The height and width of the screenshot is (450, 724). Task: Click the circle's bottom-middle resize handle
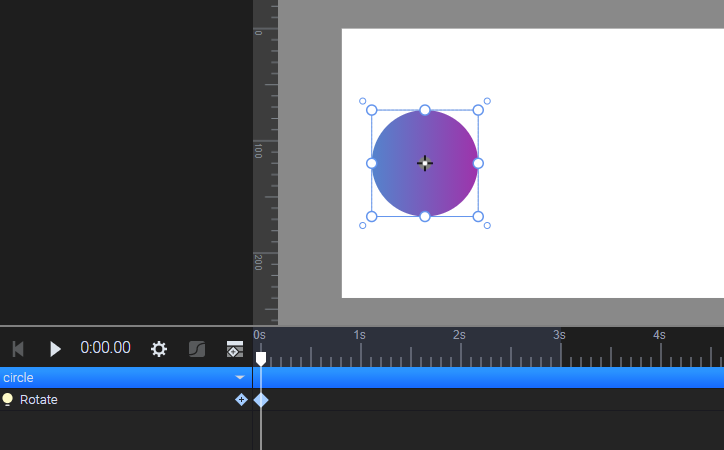(425, 216)
